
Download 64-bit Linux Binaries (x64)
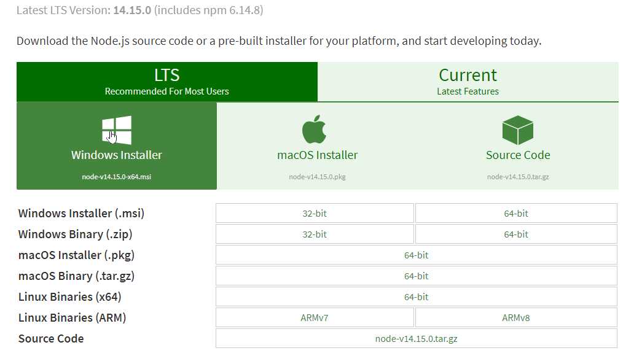click(417, 296)
